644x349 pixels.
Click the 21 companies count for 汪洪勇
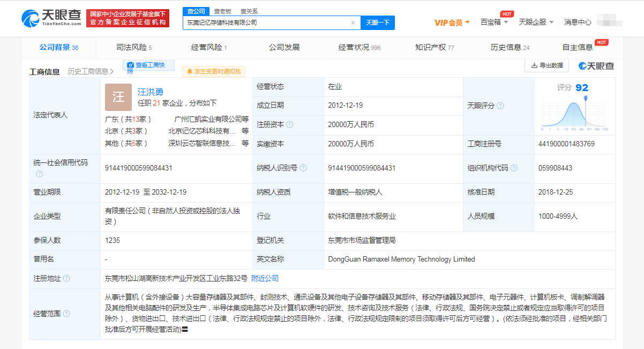(157, 103)
